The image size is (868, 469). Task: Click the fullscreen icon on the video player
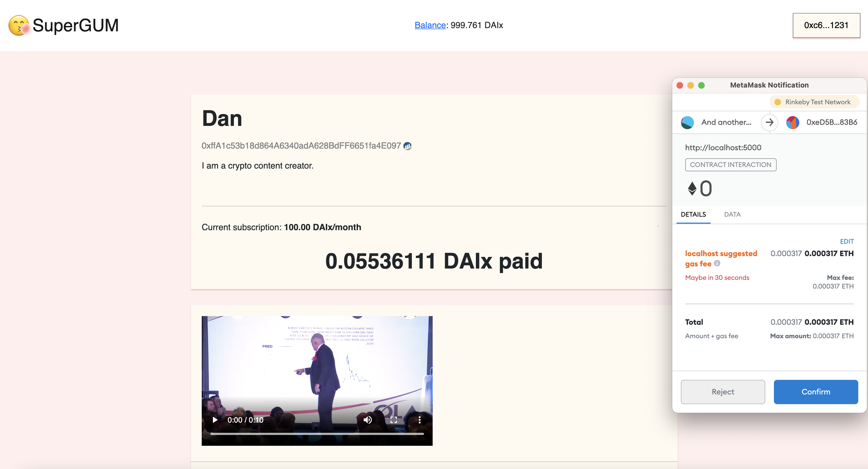393,420
